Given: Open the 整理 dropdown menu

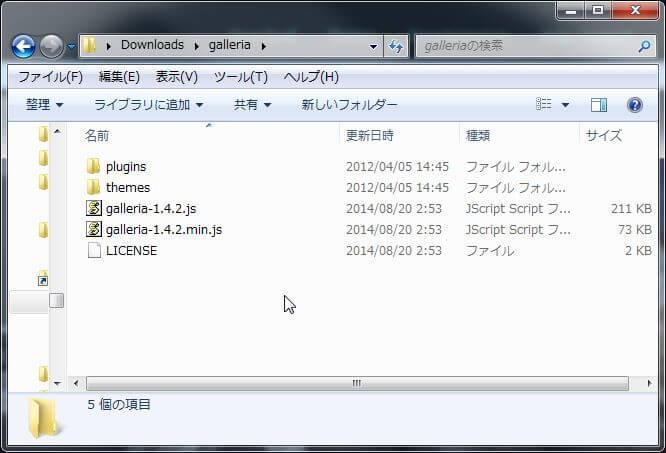Looking at the screenshot, I should coord(44,105).
